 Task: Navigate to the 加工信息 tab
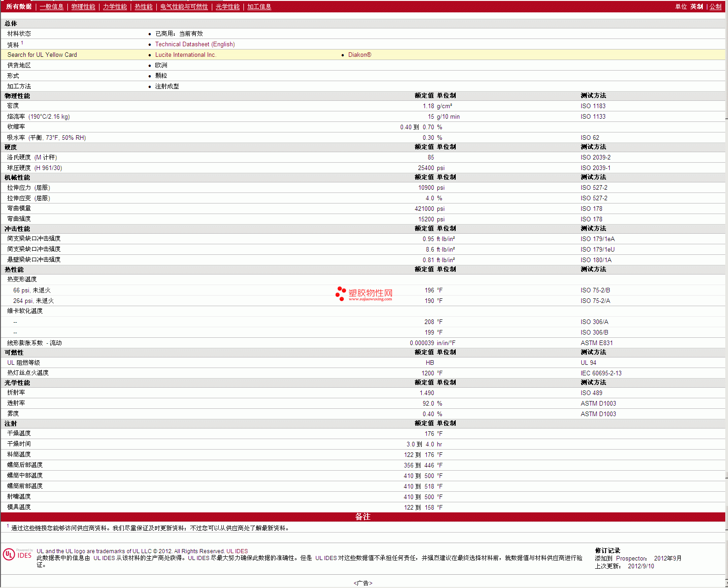click(259, 6)
